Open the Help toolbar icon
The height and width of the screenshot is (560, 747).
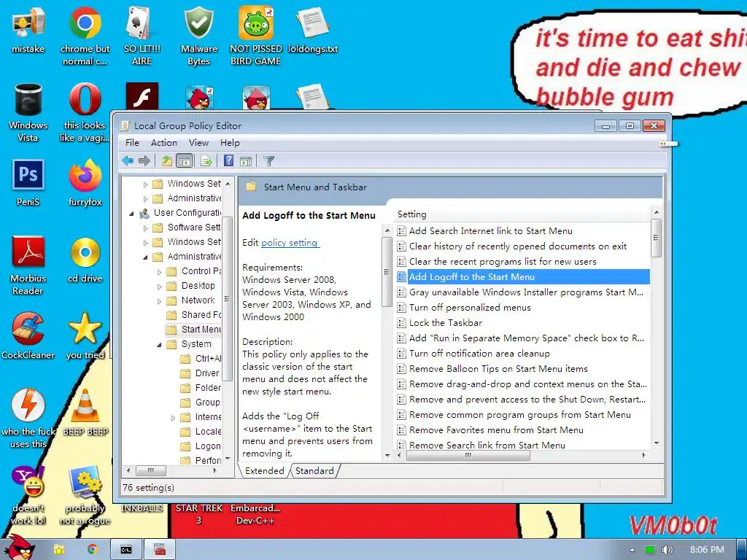228,161
